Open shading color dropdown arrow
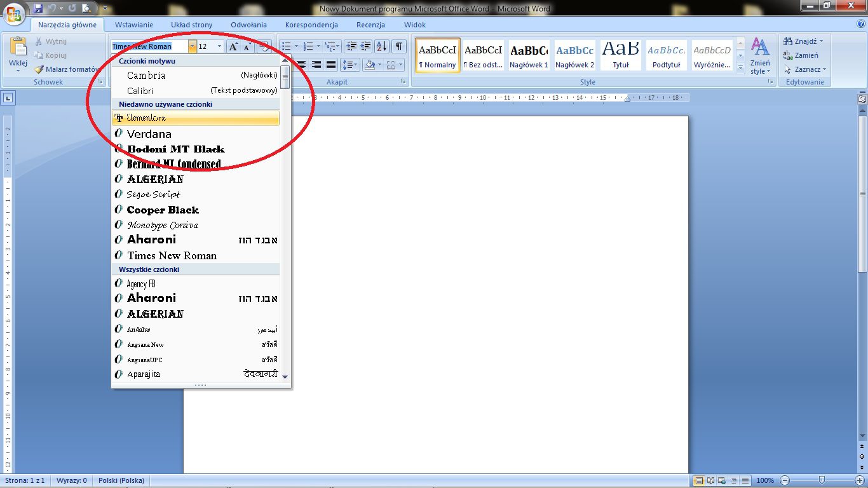This screenshot has height=488, width=868. pyautogui.click(x=380, y=65)
